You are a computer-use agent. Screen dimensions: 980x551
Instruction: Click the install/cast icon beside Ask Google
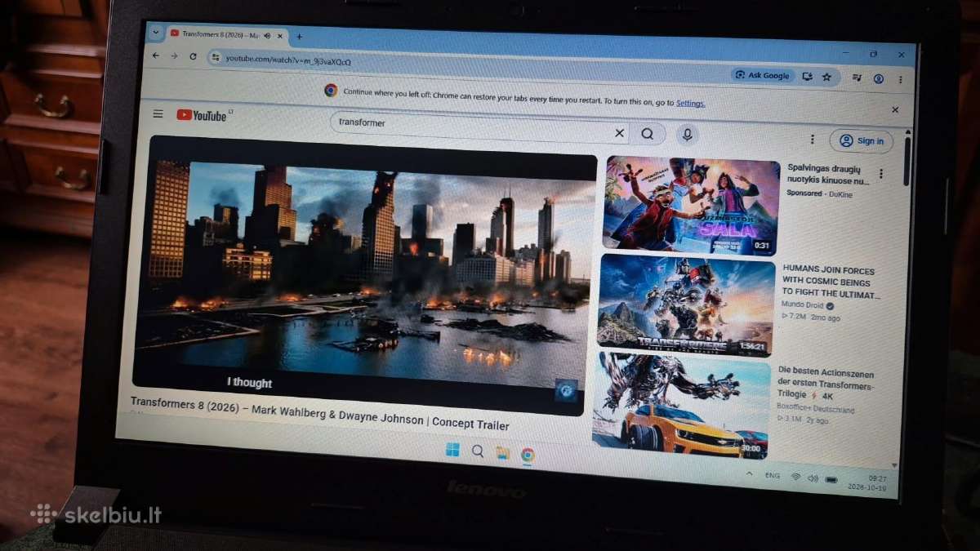808,76
